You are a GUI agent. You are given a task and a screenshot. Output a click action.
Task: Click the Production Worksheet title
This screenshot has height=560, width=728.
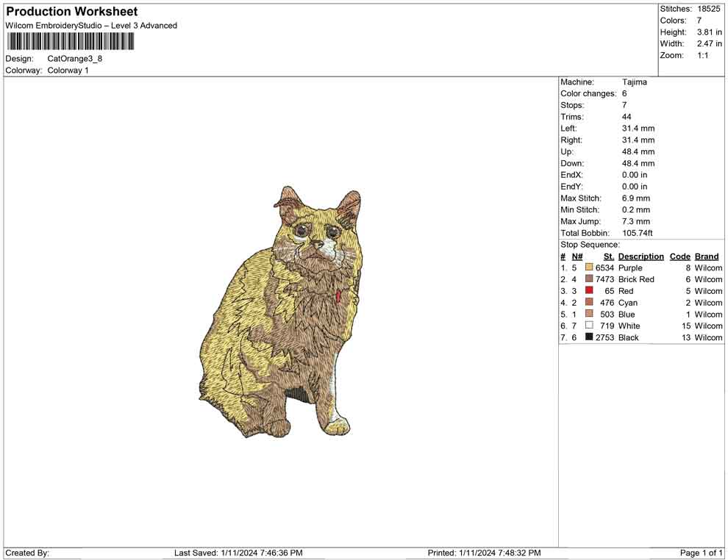tap(72, 12)
